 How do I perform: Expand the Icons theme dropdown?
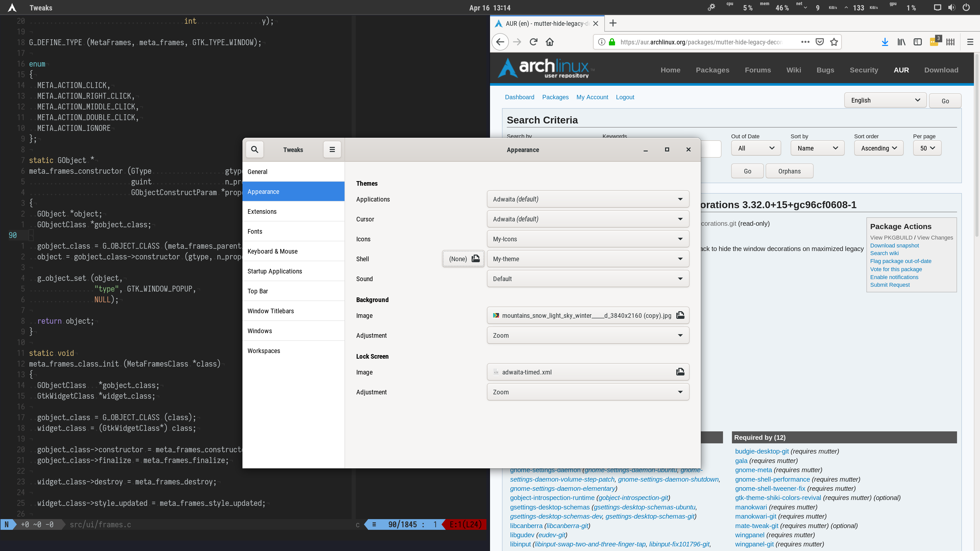pos(588,239)
